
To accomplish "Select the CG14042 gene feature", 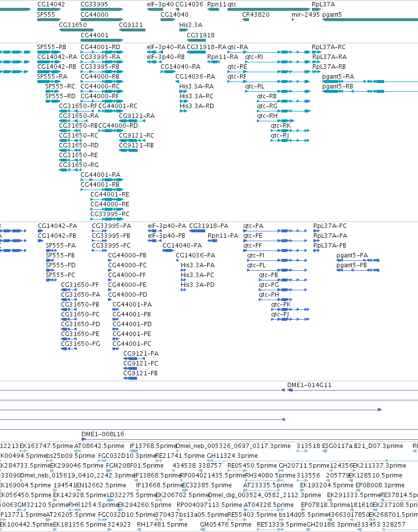I will pyautogui.click(x=49, y=9).
